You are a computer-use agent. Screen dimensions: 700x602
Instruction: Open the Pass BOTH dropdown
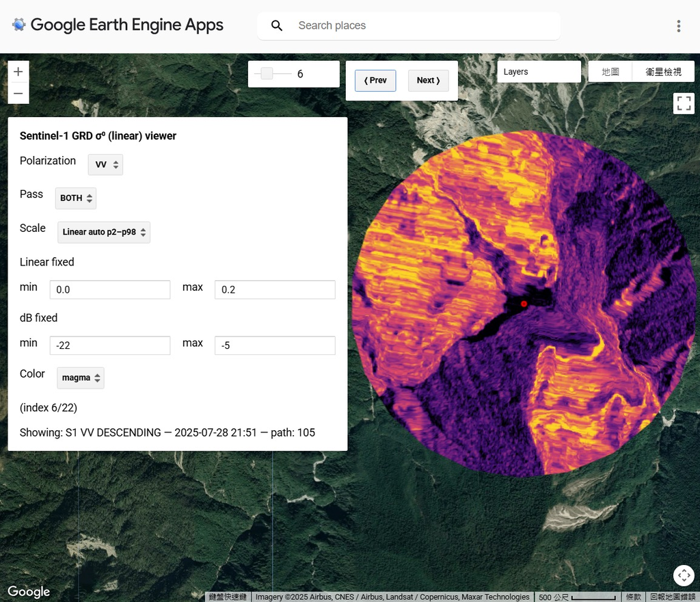(x=76, y=198)
